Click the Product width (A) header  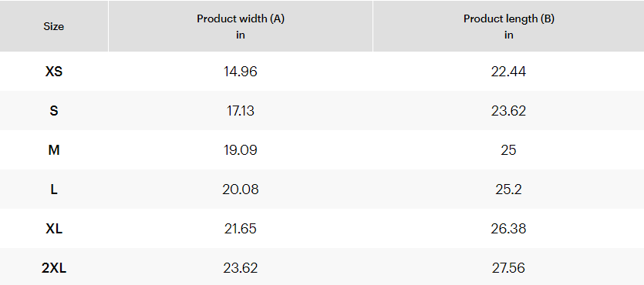[241, 18]
